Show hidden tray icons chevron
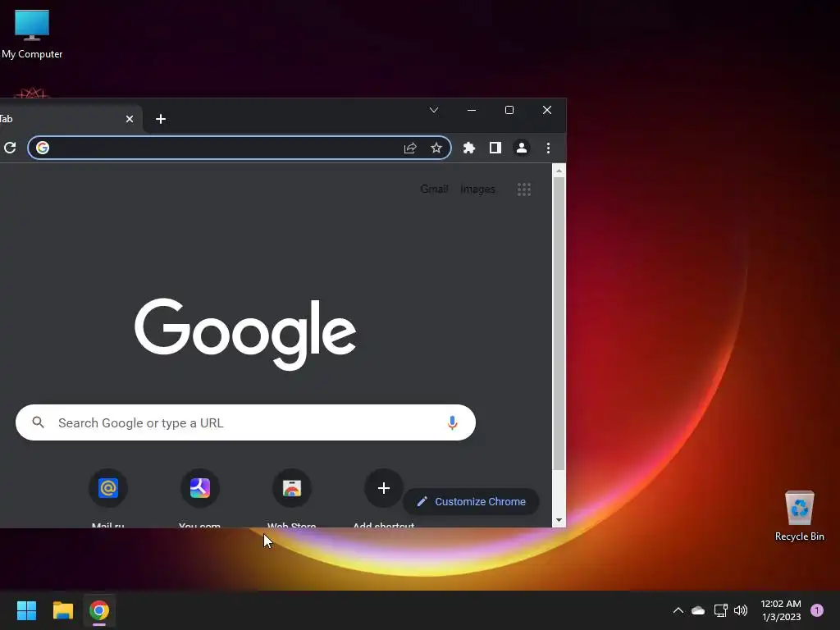Viewport: 840px width, 630px height. point(678,610)
